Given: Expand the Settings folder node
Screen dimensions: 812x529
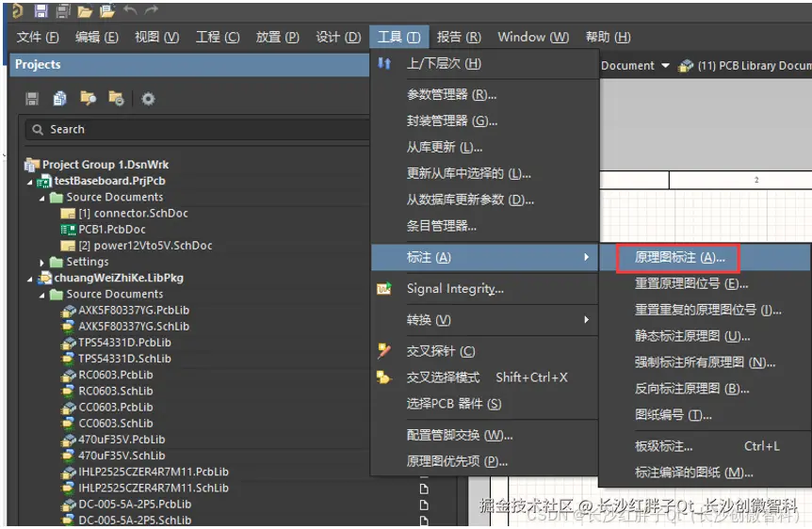Looking at the screenshot, I should (42, 263).
